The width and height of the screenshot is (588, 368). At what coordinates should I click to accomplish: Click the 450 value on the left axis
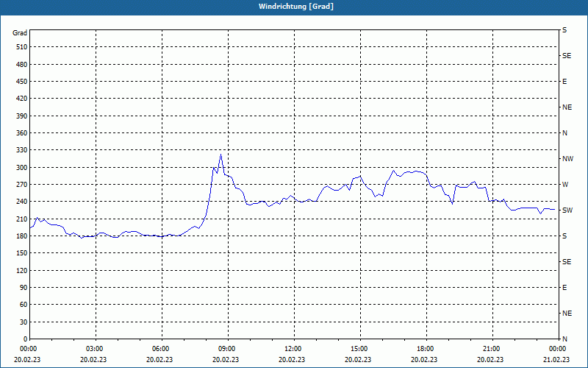21,82
